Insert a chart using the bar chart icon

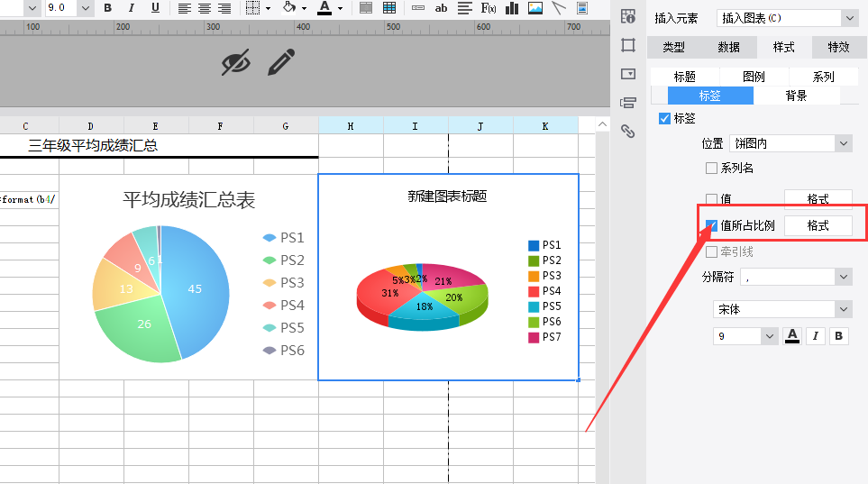click(x=512, y=8)
